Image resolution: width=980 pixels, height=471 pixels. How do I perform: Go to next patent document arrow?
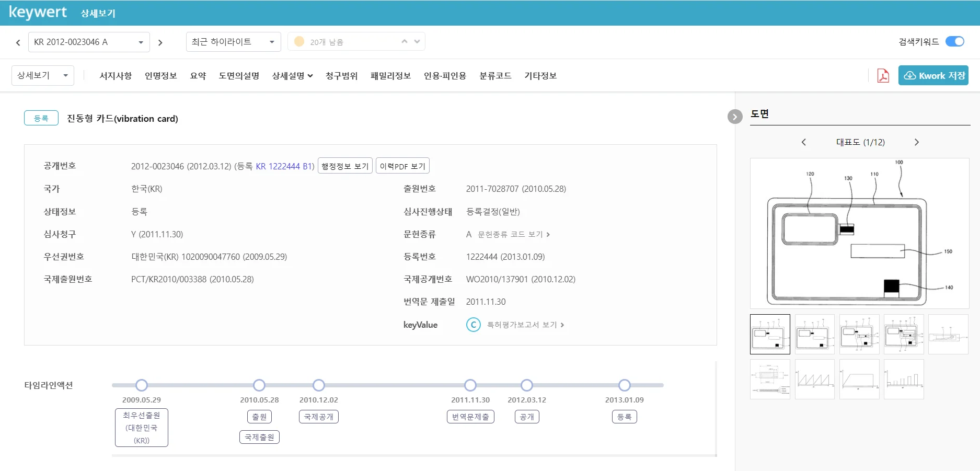[160, 42]
